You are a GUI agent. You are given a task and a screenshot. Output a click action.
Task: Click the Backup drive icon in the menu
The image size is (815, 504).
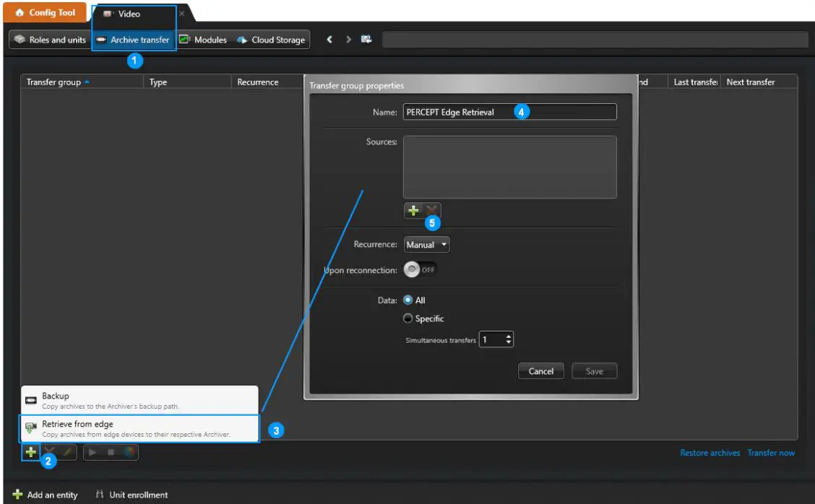point(31,400)
